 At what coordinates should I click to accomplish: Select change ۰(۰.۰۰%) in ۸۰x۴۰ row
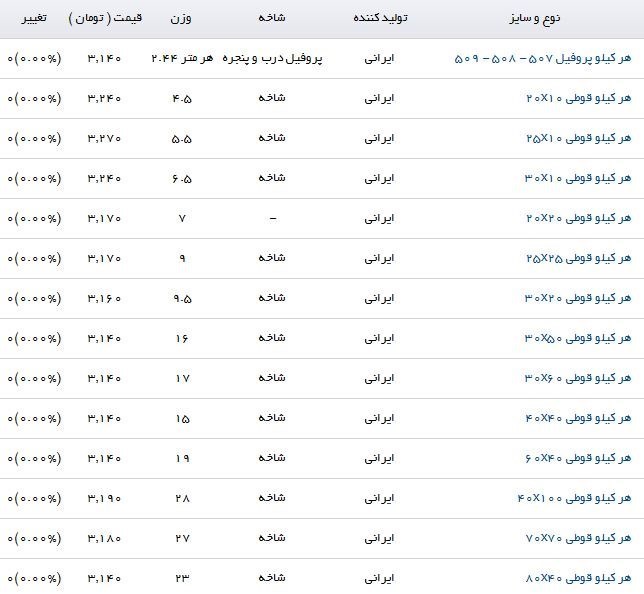(34, 579)
